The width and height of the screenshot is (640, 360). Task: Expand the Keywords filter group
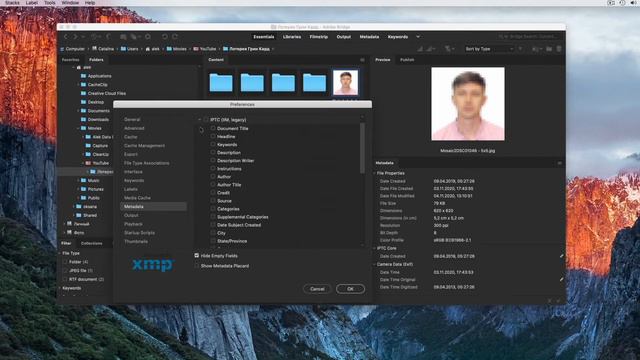coord(60,288)
